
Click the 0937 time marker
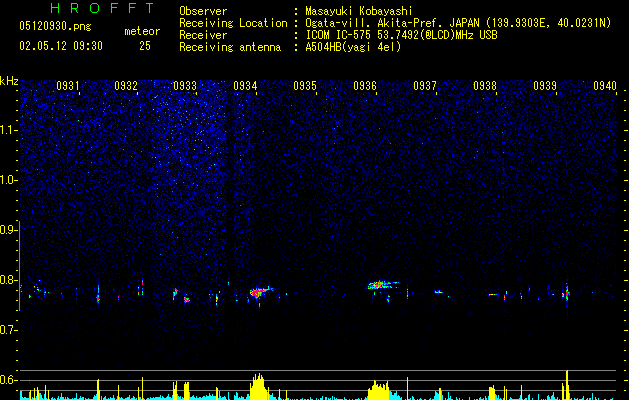[x=425, y=86]
